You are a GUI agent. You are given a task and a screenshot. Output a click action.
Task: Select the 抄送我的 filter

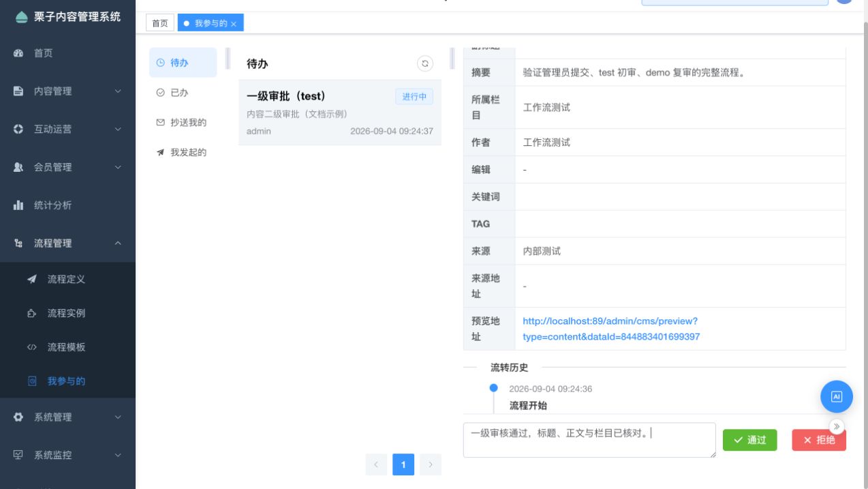click(x=183, y=123)
